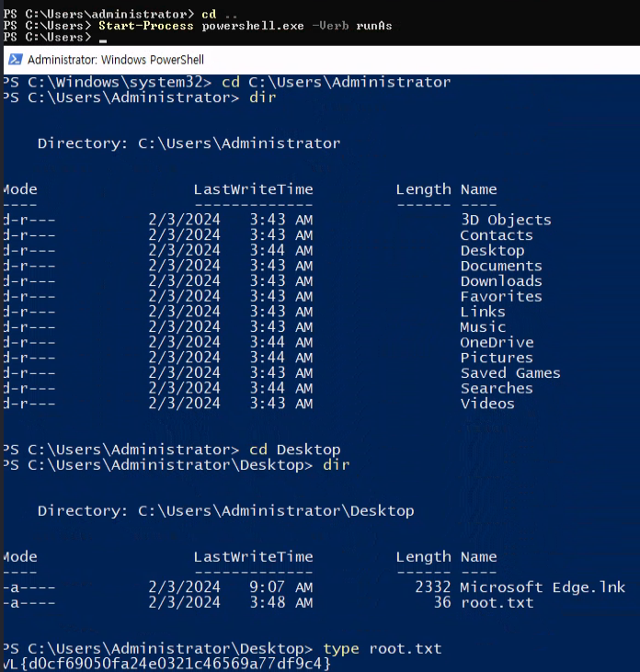The image size is (640, 672).
Task: Select the Documents directory name
Action: pos(501,266)
